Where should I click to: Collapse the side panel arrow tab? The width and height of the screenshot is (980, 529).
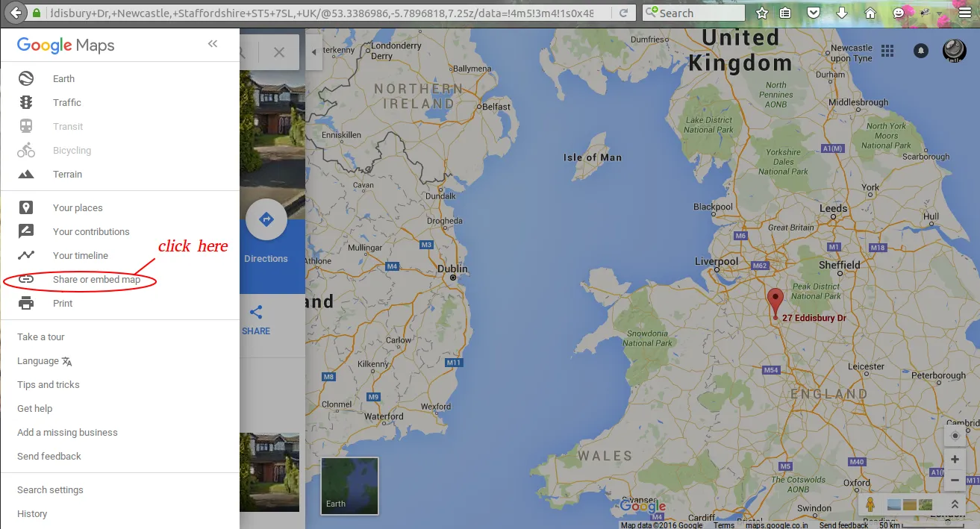[x=313, y=52]
